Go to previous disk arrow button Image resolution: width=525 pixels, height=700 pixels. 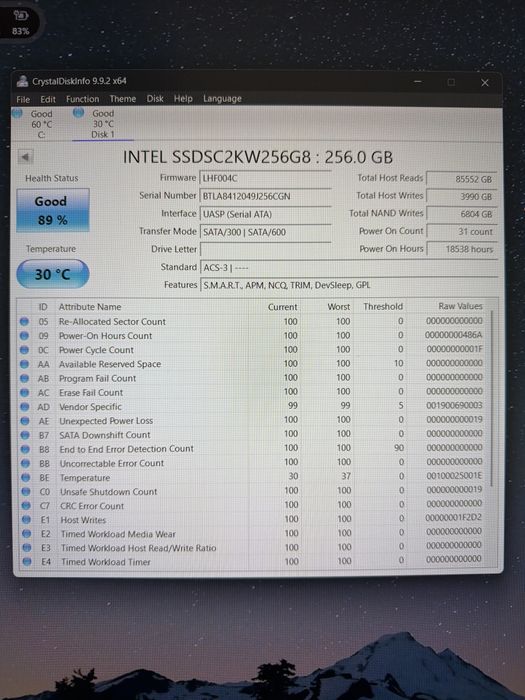(x=25, y=157)
